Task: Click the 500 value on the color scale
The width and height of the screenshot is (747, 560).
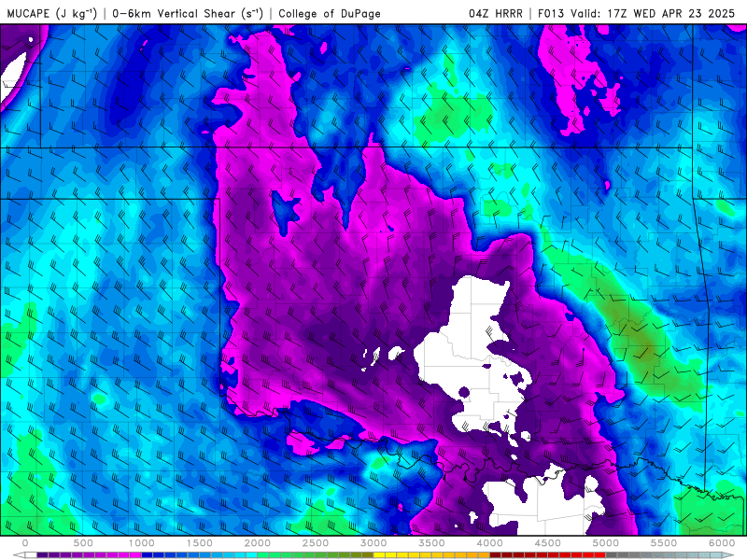Action: [83, 543]
